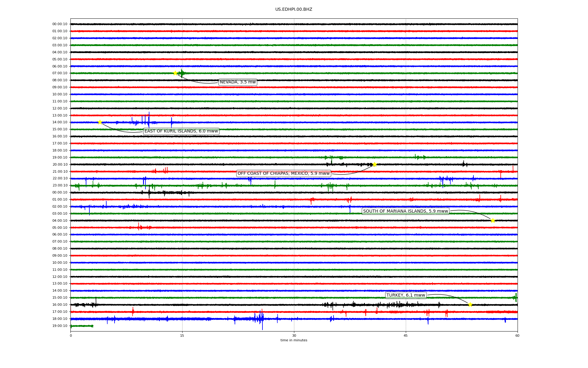588x368 pixels.
Task: Click the final 19:00:10 row label
Action: pyautogui.click(x=60, y=326)
